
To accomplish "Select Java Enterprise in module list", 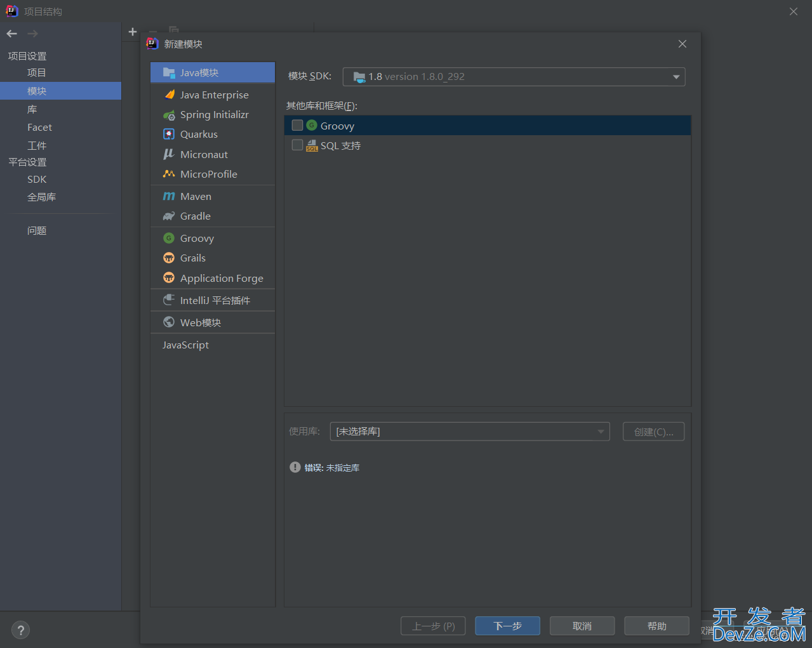I will [x=213, y=95].
